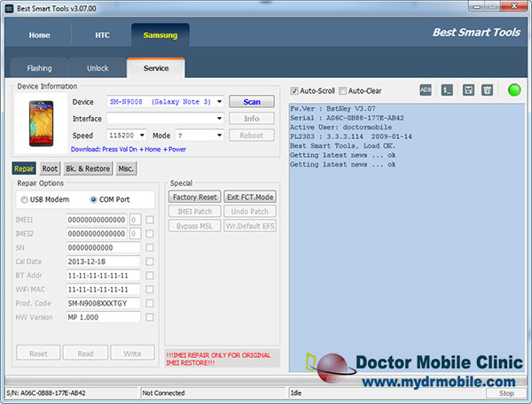
Task: Open the Bk. & Restore section
Action: (x=88, y=168)
